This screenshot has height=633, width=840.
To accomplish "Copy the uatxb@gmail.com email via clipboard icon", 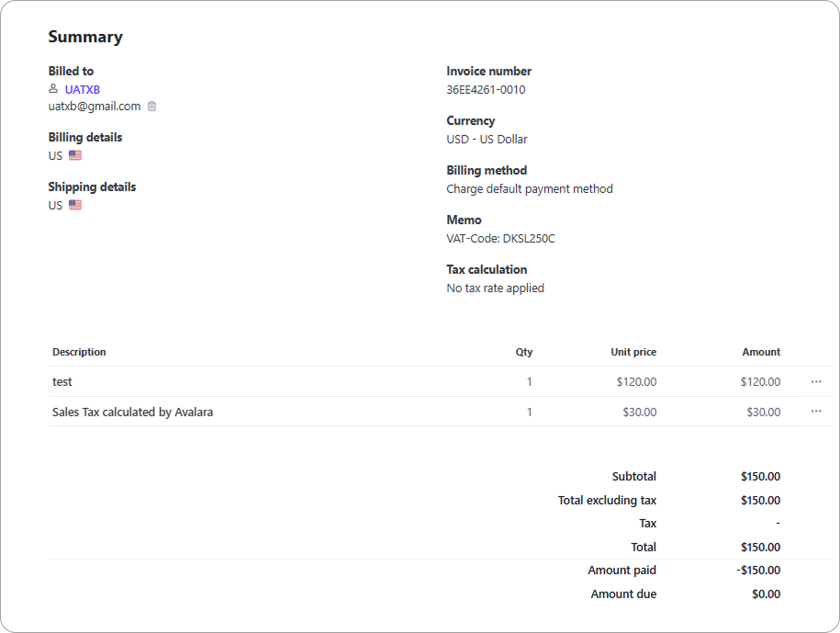I will (x=152, y=107).
